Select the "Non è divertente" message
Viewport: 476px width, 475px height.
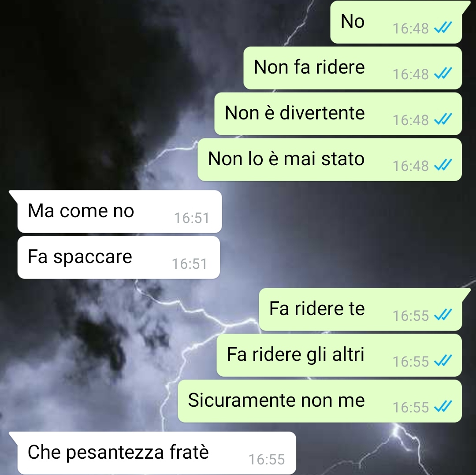(338, 114)
